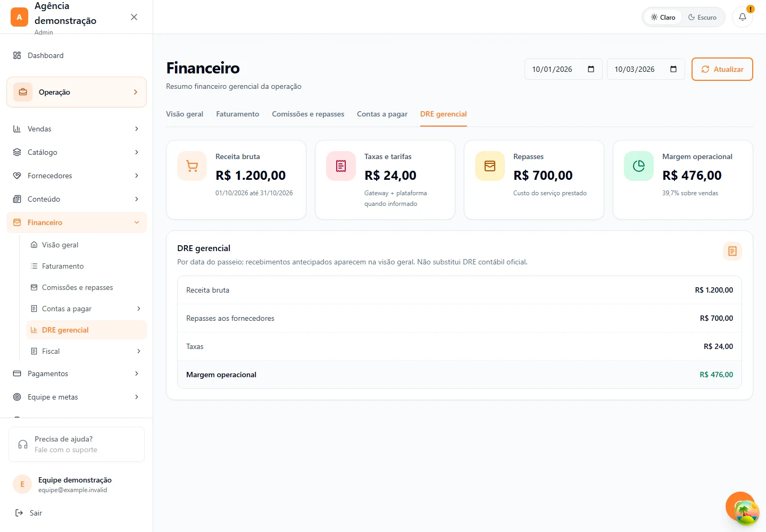Open Visão geral in the sidebar
The height and width of the screenshot is (532, 766).
[x=86, y=245]
